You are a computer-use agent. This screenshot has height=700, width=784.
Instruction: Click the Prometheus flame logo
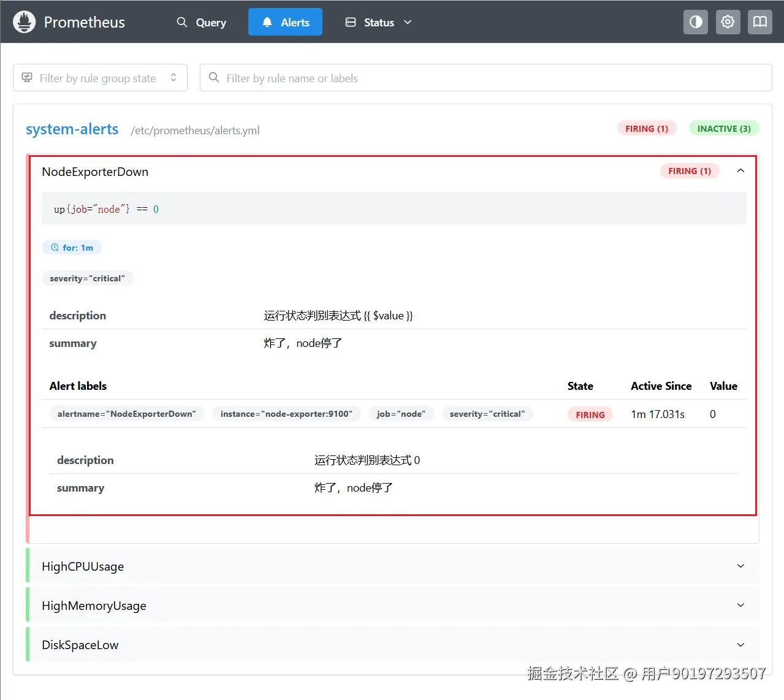coord(25,22)
